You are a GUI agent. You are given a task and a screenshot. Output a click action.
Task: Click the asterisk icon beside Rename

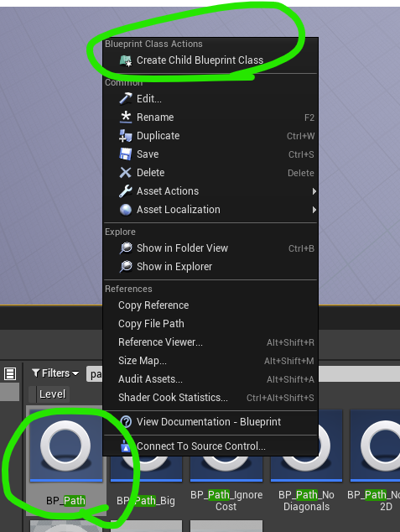click(126, 117)
